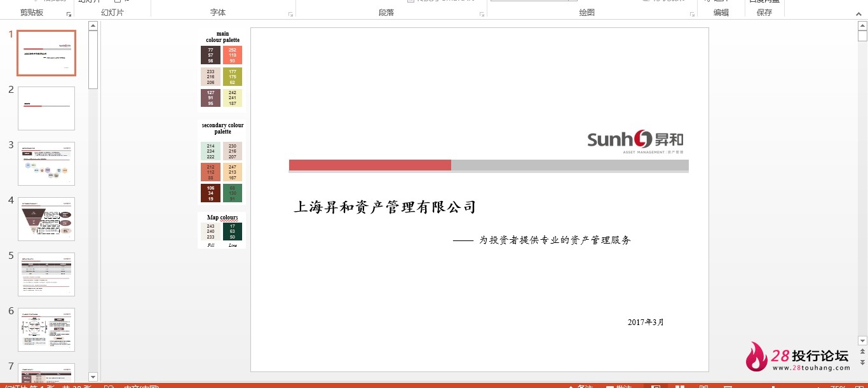Select the red bar shape on slide
This screenshot has width=868, height=388.
pyautogui.click(x=370, y=165)
